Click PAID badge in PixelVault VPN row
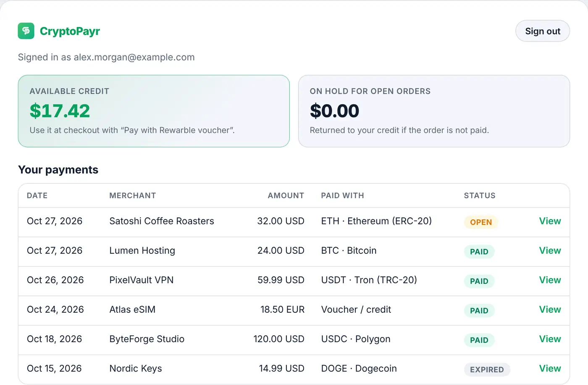Screen dimensions: 588x385 pos(479,281)
